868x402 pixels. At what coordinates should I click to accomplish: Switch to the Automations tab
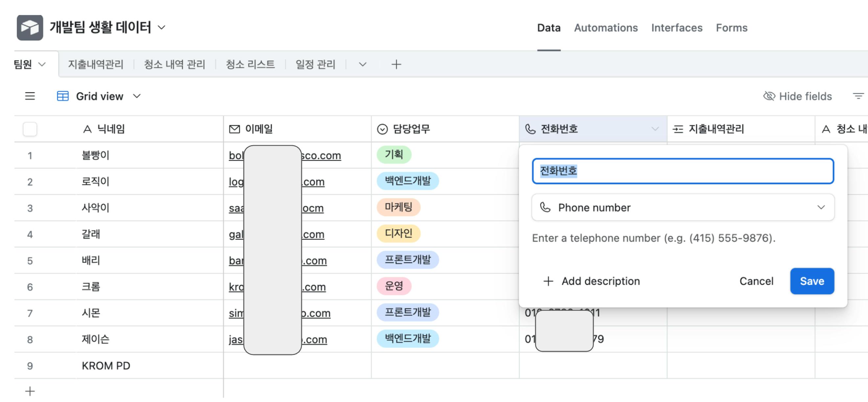pyautogui.click(x=606, y=28)
